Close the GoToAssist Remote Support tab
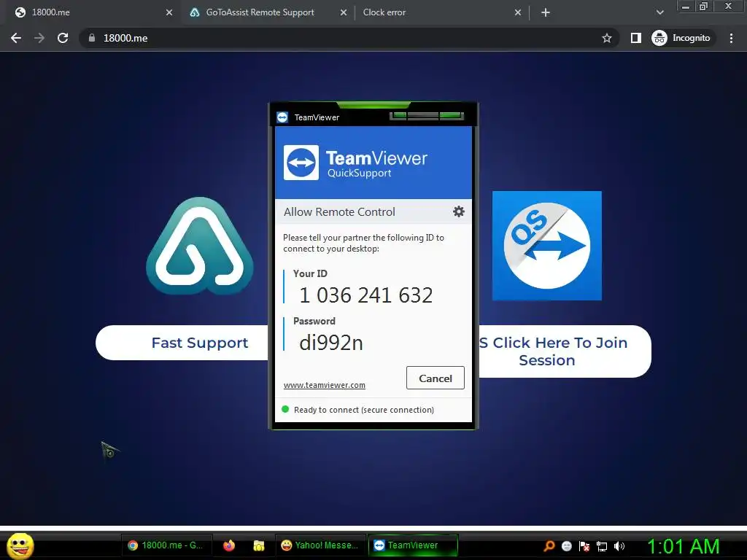The width and height of the screenshot is (747, 560). 344,13
